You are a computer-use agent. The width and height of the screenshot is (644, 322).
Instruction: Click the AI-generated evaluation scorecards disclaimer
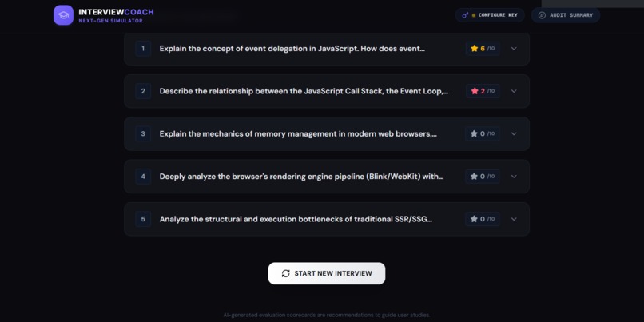coord(327,315)
